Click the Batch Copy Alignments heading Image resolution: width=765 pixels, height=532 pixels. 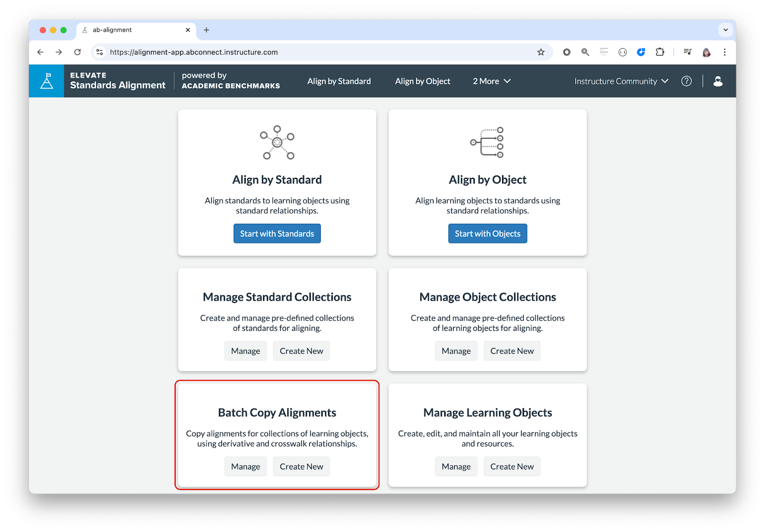[277, 413]
